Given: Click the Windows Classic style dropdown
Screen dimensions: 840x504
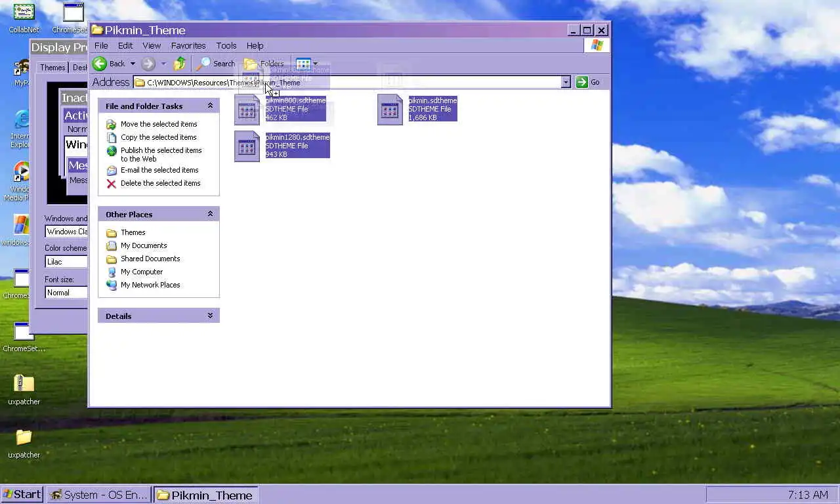Looking at the screenshot, I should 66,231.
